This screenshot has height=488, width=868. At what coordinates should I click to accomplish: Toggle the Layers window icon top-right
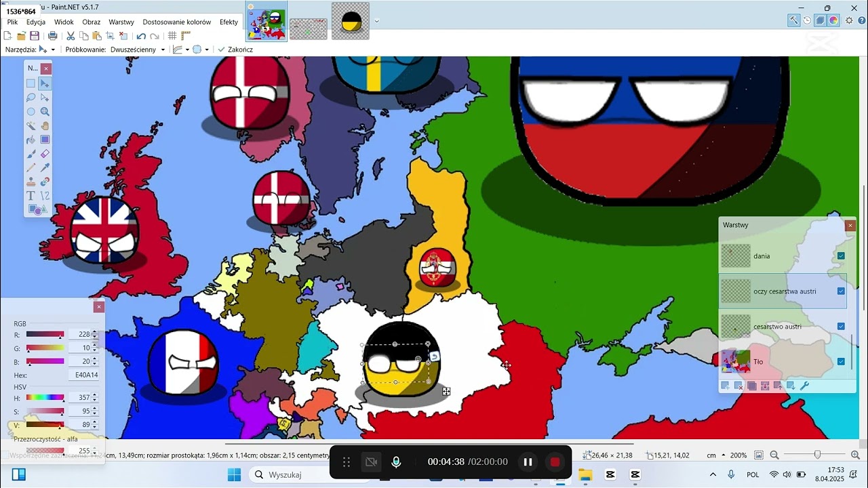[821, 20]
